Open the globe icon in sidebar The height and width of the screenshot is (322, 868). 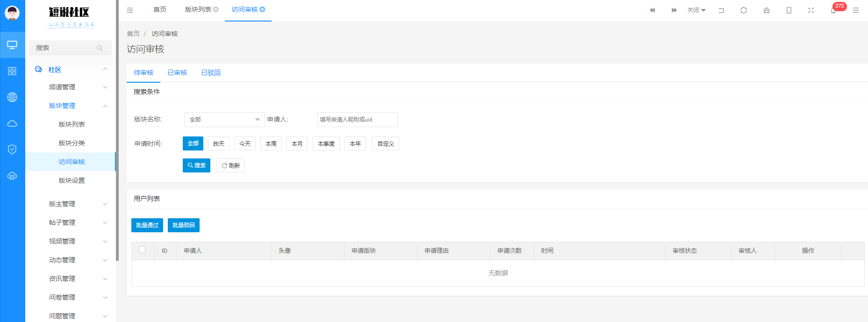coord(12,97)
